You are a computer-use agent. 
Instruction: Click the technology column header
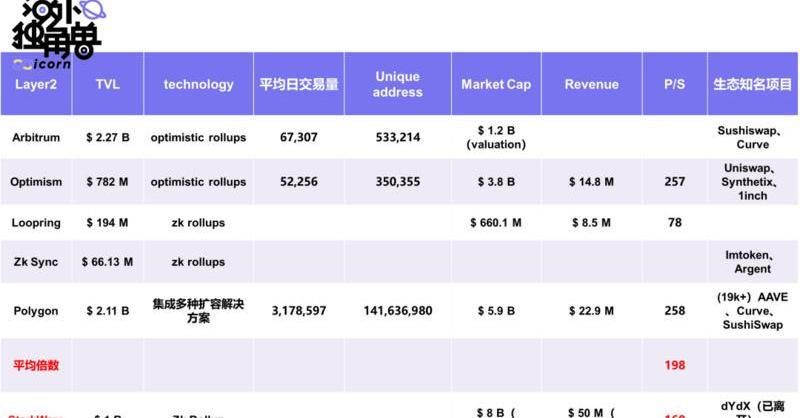pyautogui.click(x=198, y=84)
